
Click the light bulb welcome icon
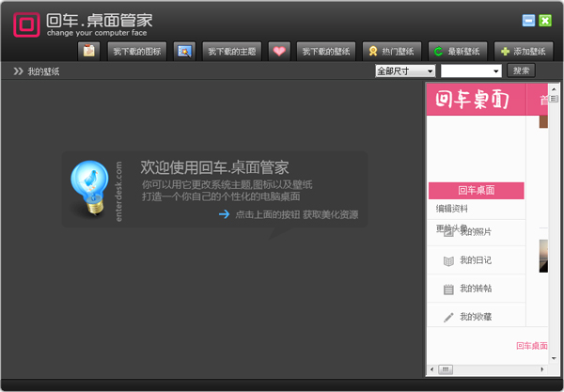pos(92,187)
